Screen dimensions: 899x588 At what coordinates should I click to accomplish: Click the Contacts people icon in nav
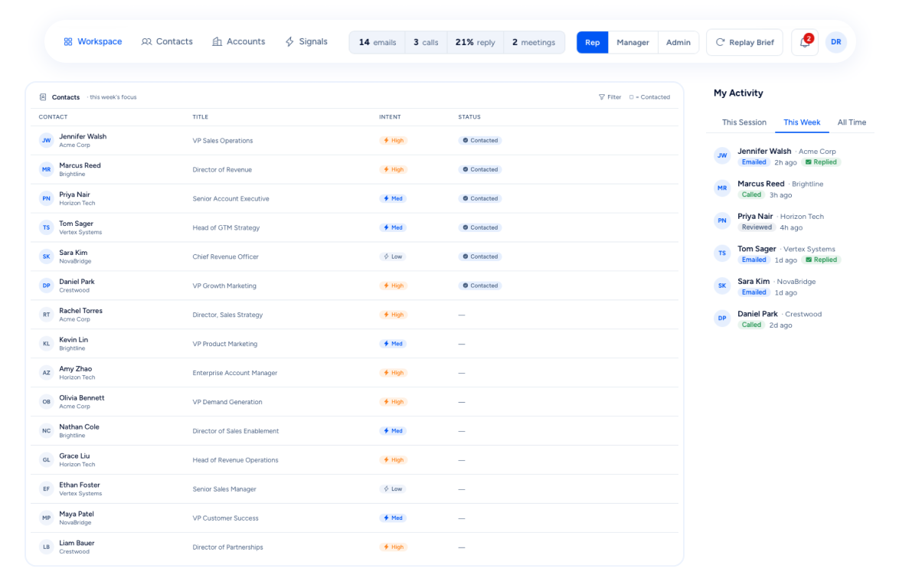(x=146, y=42)
